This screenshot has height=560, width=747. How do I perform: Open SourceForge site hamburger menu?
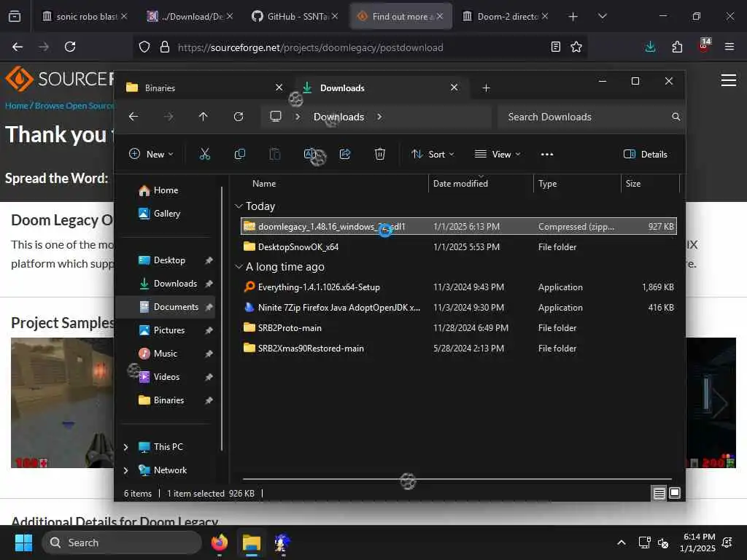click(x=729, y=80)
